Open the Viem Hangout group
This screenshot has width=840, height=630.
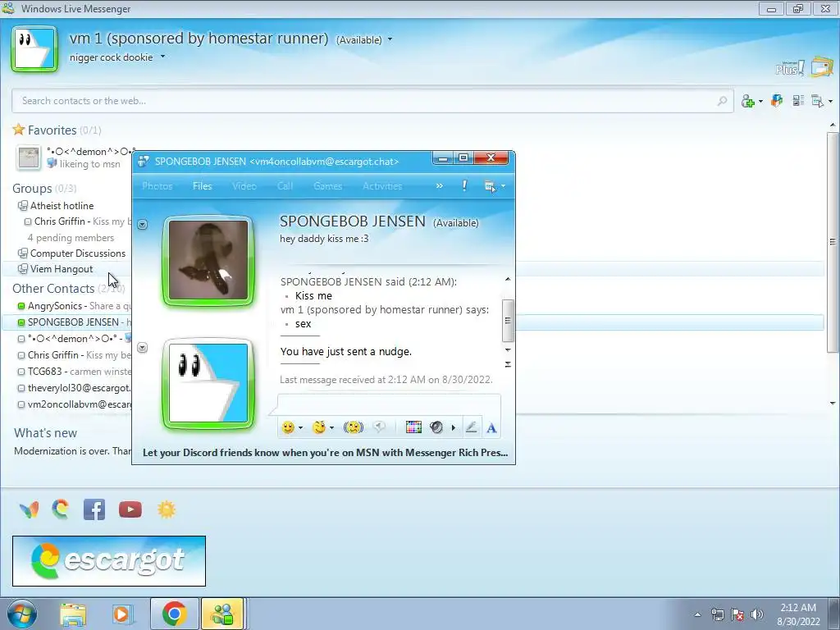click(61, 269)
